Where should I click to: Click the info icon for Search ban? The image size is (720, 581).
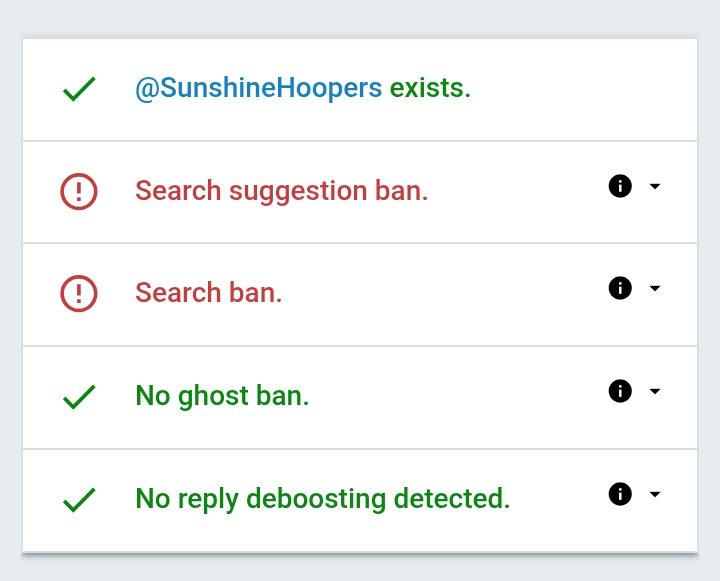coord(620,288)
